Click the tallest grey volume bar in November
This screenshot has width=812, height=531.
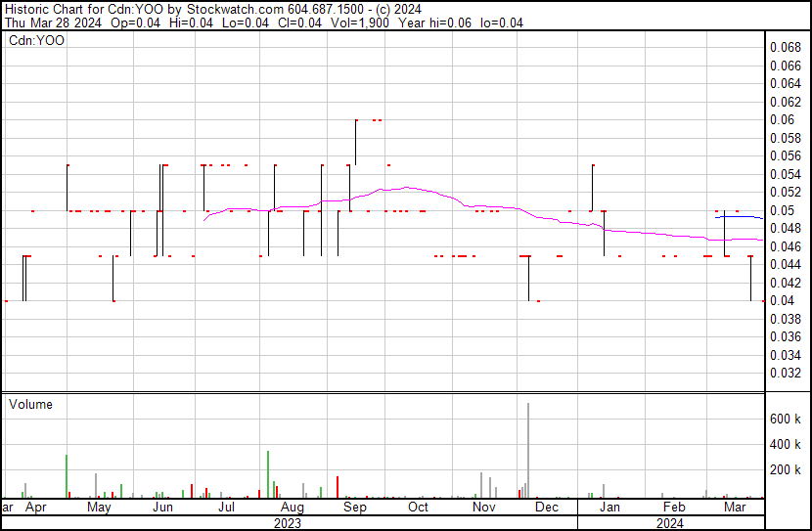[x=528, y=450]
